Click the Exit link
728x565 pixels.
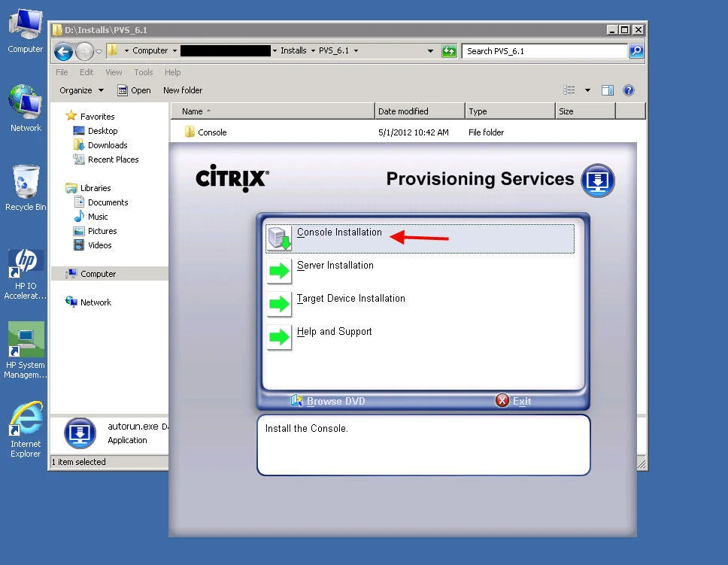[x=522, y=401]
